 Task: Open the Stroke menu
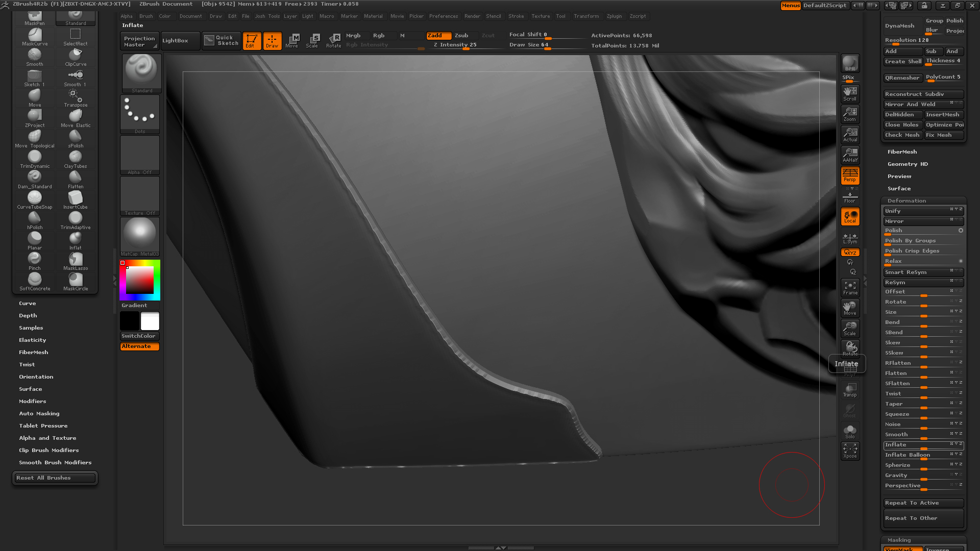[516, 16]
